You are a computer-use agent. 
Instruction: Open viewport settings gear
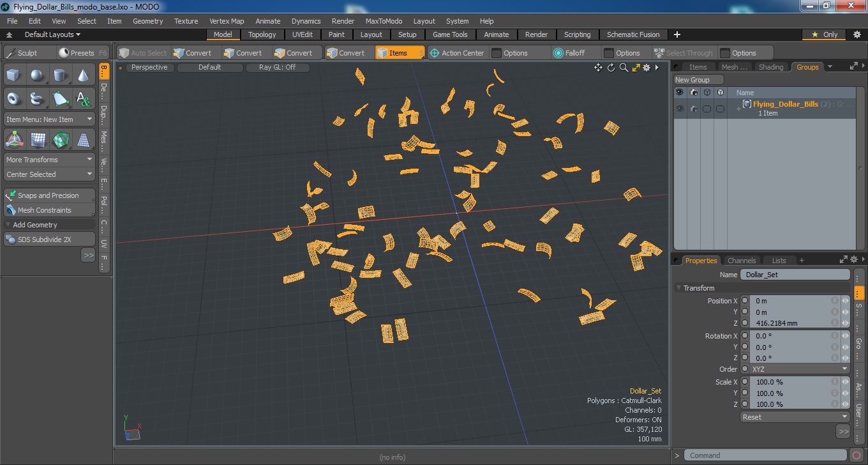[x=647, y=68]
